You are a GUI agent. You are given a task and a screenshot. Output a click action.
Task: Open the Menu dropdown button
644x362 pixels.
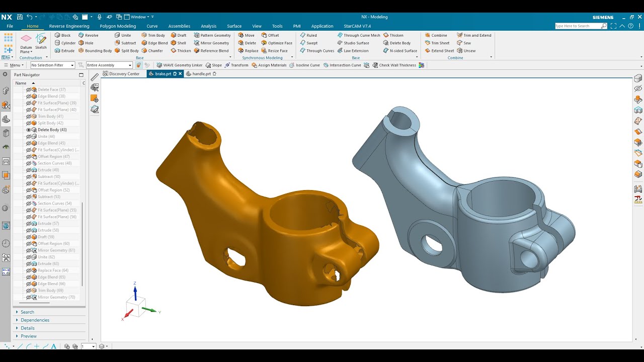(x=14, y=65)
